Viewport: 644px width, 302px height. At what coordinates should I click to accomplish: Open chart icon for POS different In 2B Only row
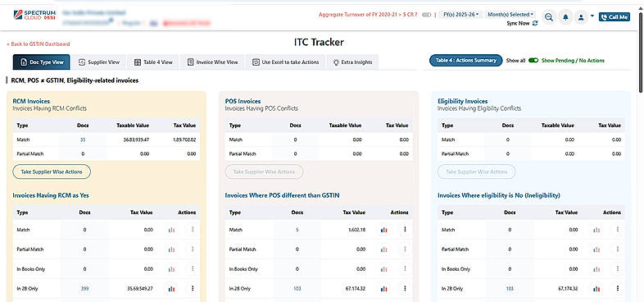coord(384,289)
